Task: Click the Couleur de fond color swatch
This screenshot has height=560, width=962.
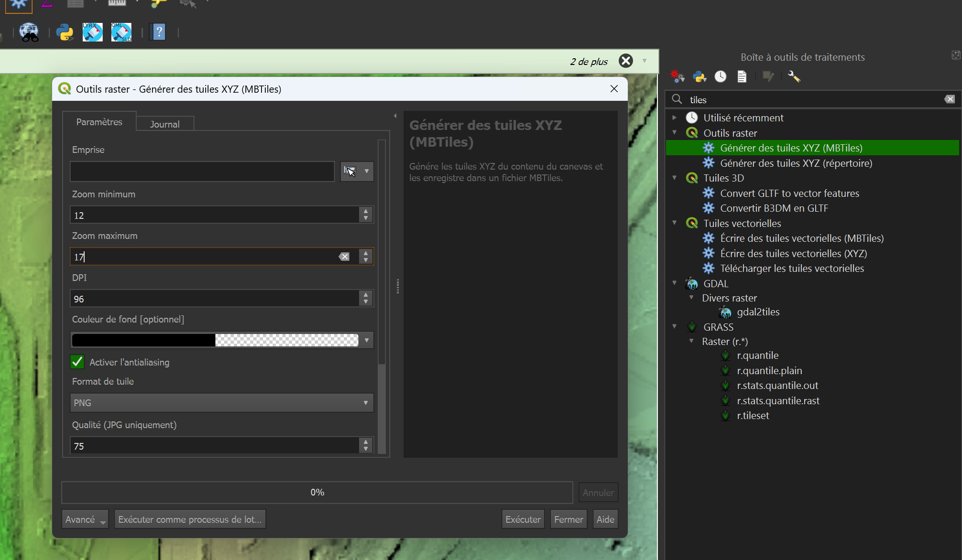Action: [x=215, y=340]
